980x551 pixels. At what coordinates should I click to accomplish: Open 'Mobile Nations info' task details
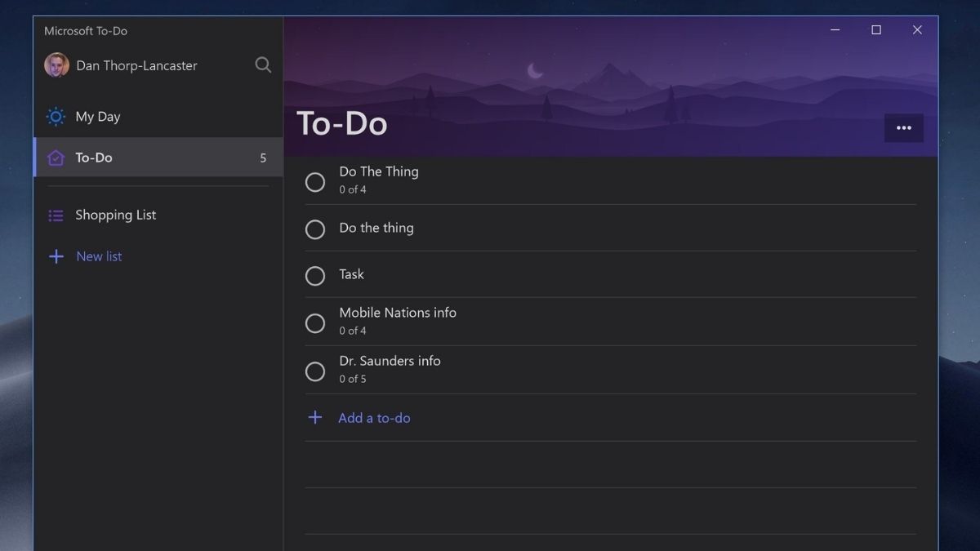(x=398, y=313)
